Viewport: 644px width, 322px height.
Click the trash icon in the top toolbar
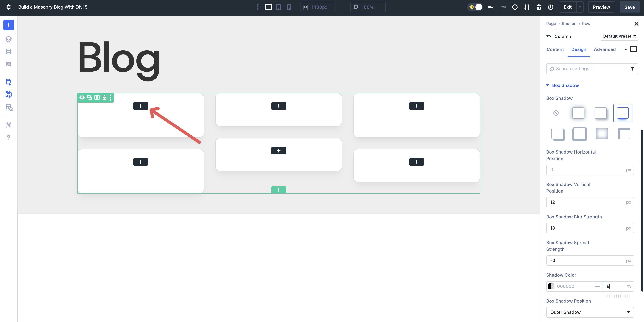pyautogui.click(x=539, y=7)
